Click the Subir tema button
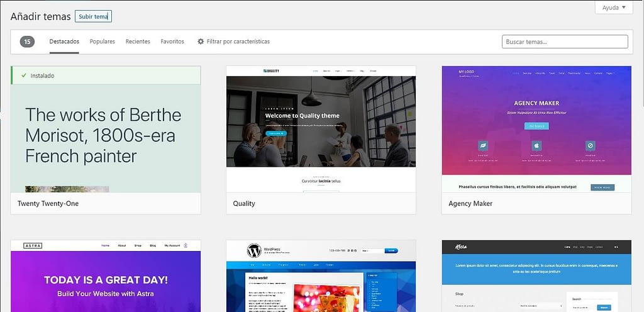The image size is (644, 312). tap(93, 16)
